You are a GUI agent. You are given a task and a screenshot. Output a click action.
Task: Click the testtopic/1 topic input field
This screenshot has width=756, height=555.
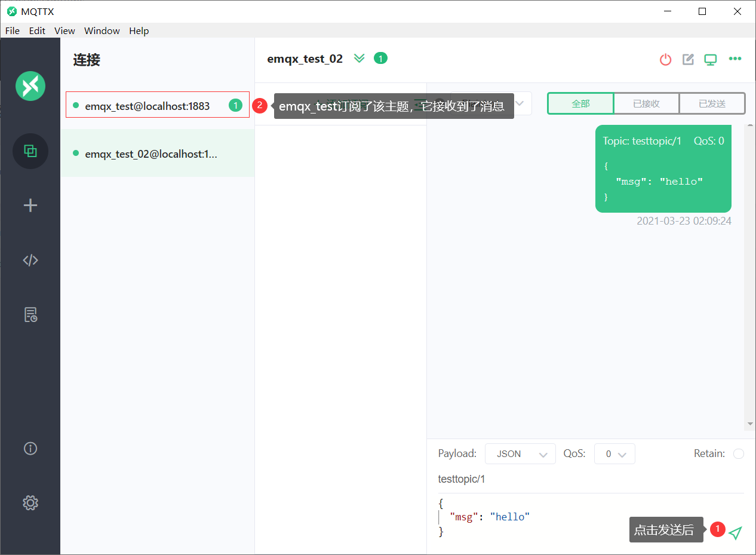click(591, 479)
